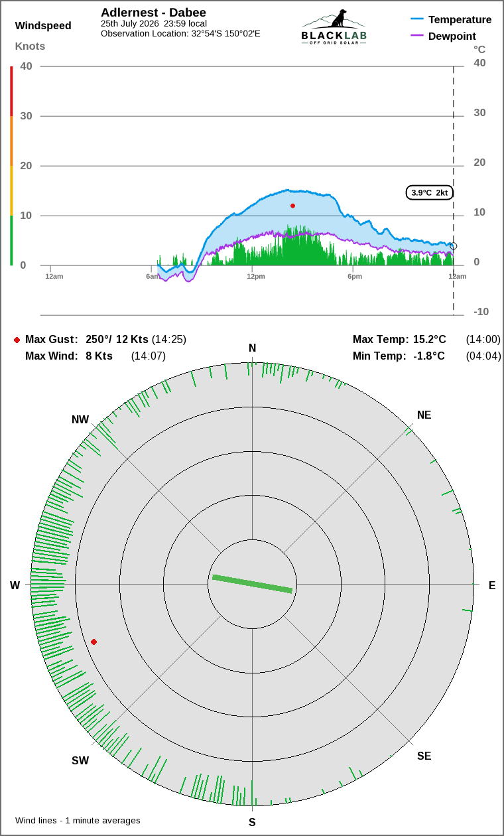The width and height of the screenshot is (504, 836).
Task: Click the °C unit label
Action: click(x=479, y=49)
